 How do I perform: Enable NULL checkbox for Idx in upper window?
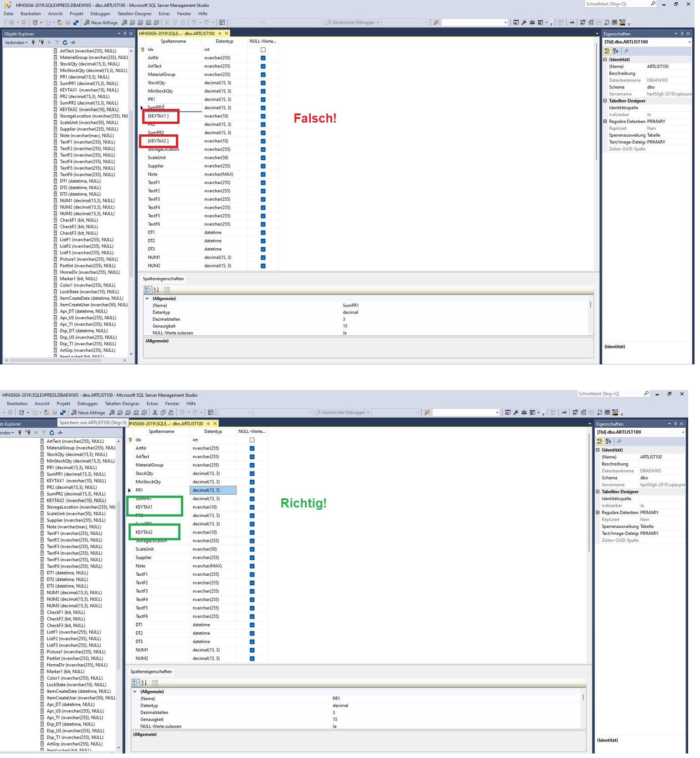(263, 50)
